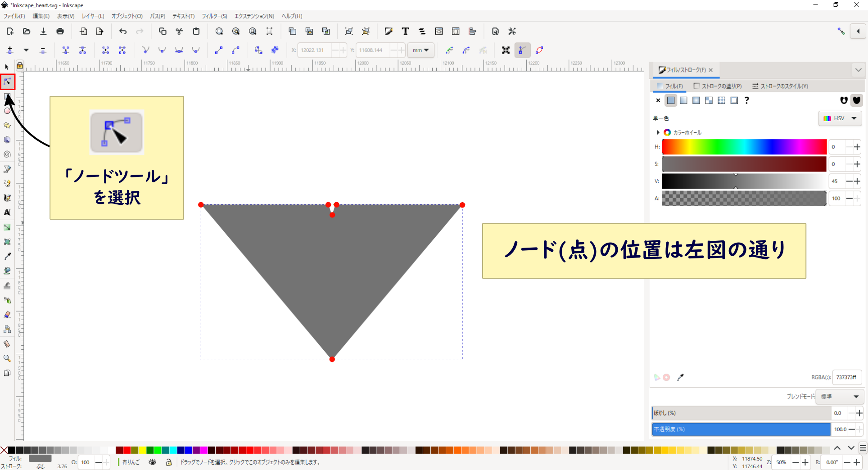The height and width of the screenshot is (470, 868).
Task: Click the RGBA value input field
Action: click(x=846, y=377)
